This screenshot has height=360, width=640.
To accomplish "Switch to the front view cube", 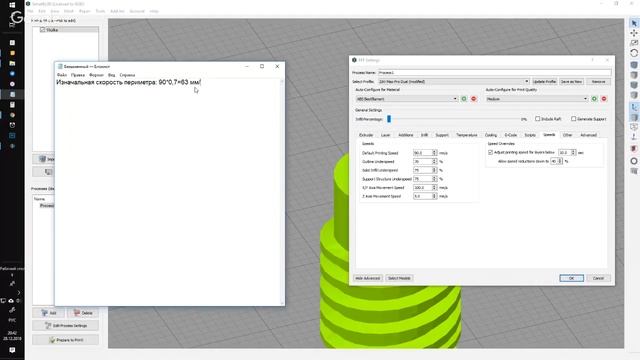I will pyautogui.click(x=634, y=85).
